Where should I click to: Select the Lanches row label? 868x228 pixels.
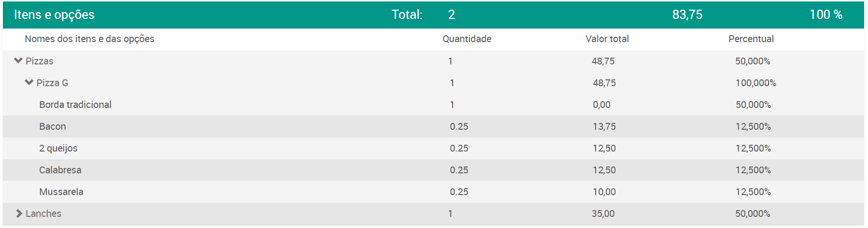43,213
